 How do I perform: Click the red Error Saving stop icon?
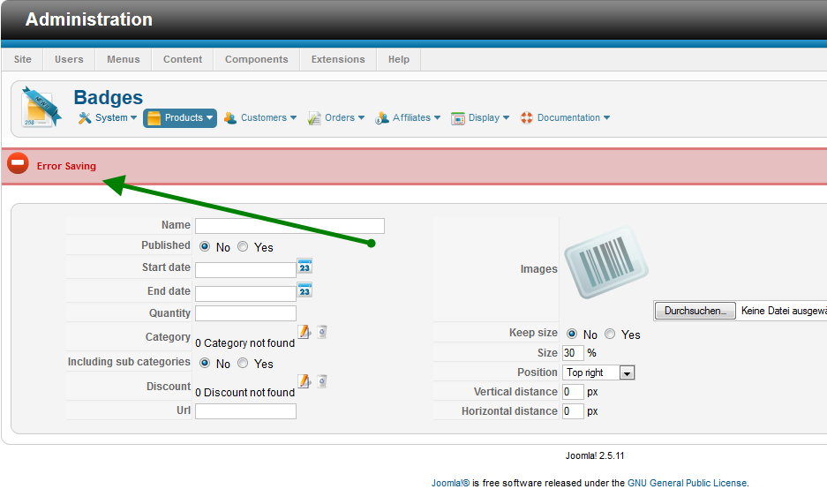18,163
